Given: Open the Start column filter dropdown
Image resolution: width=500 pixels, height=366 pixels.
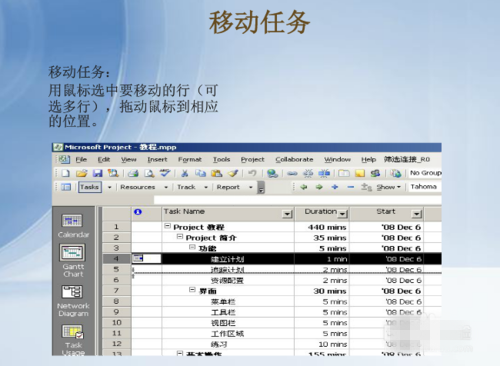Looking at the screenshot, I should [416, 214].
